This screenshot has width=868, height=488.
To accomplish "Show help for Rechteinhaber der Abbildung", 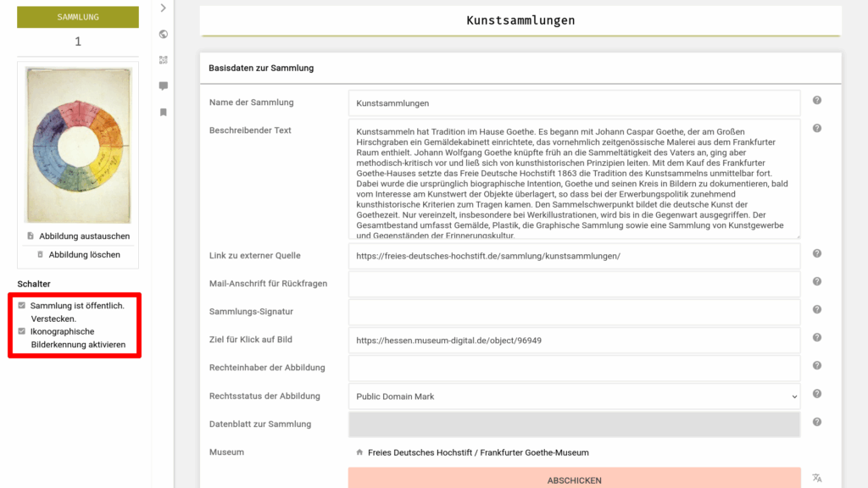I will (x=817, y=366).
